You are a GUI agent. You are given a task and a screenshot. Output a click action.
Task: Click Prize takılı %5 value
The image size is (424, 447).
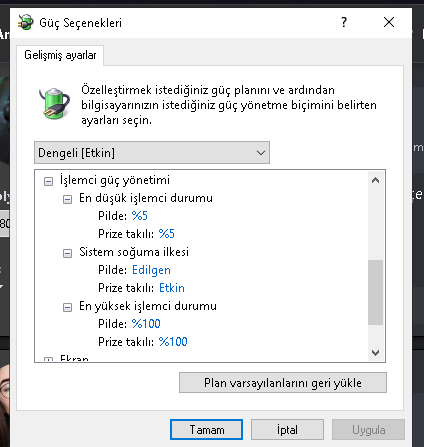166,234
